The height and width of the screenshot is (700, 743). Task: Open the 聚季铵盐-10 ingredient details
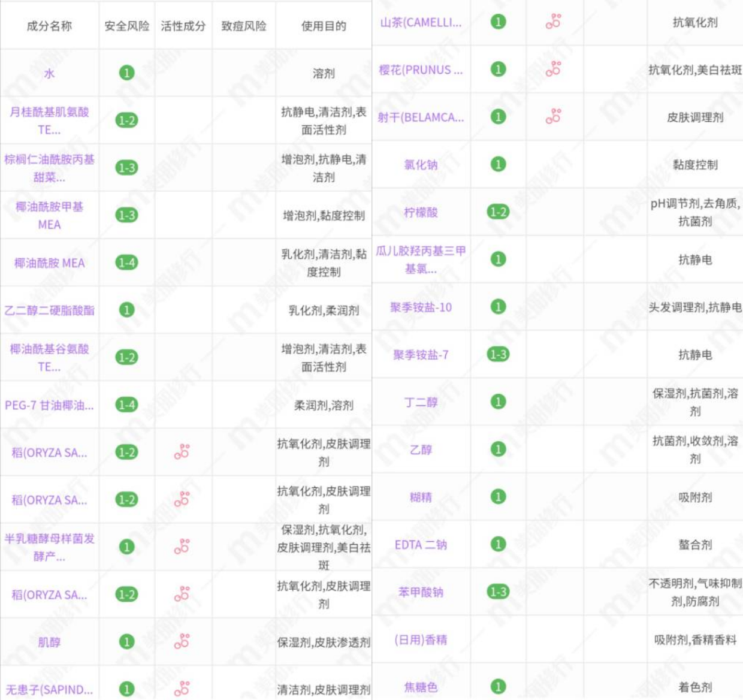point(420,307)
